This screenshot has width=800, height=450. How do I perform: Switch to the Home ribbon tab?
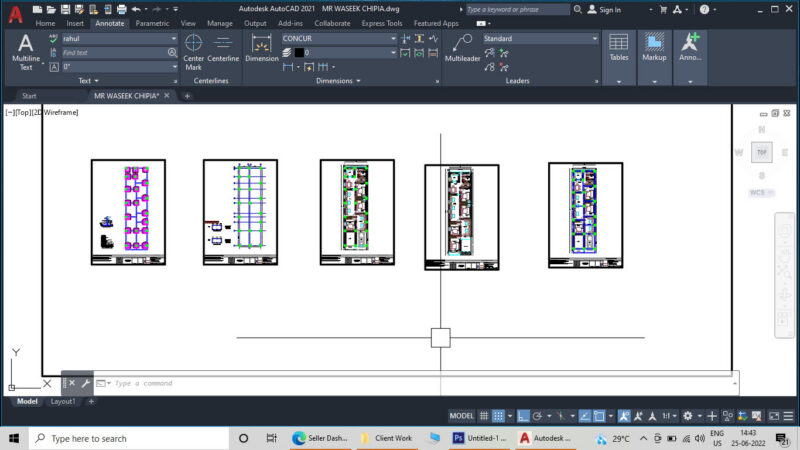tap(45, 23)
